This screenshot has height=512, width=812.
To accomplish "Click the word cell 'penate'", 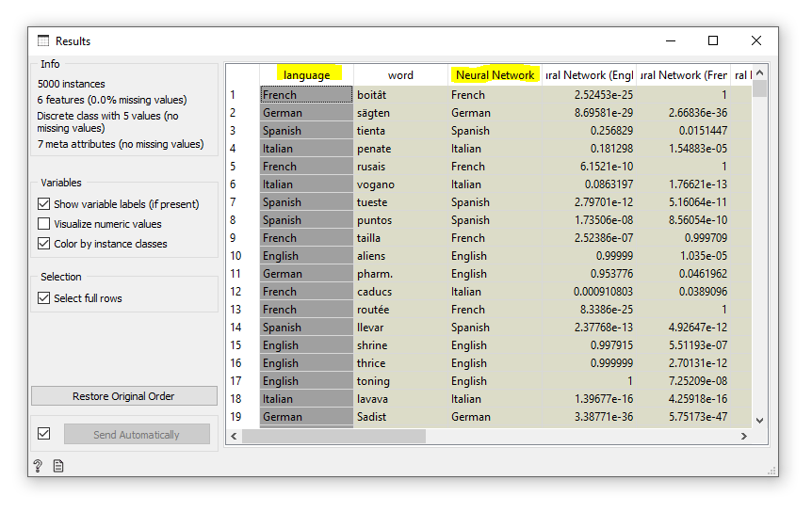I will (401, 149).
